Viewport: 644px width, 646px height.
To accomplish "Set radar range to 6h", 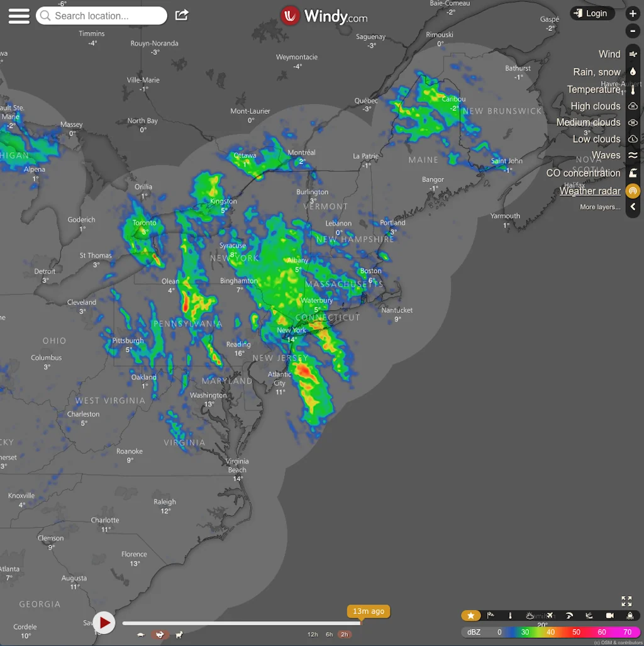I will click(x=329, y=635).
